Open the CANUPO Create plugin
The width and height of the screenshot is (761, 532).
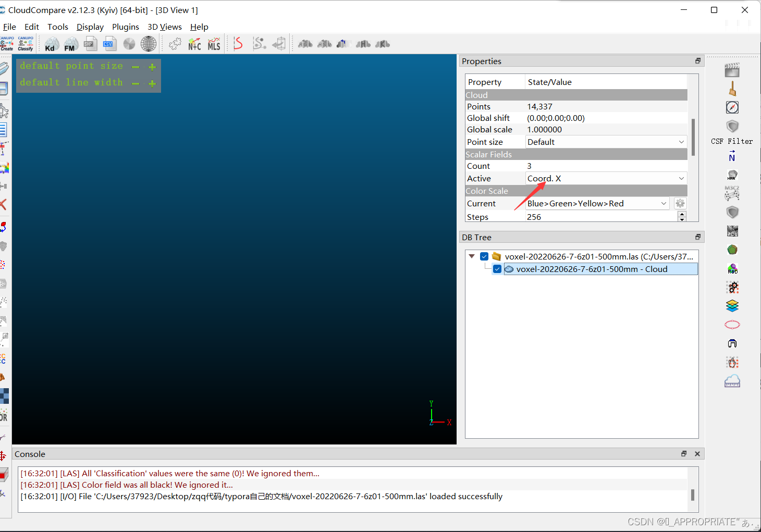(7, 44)
